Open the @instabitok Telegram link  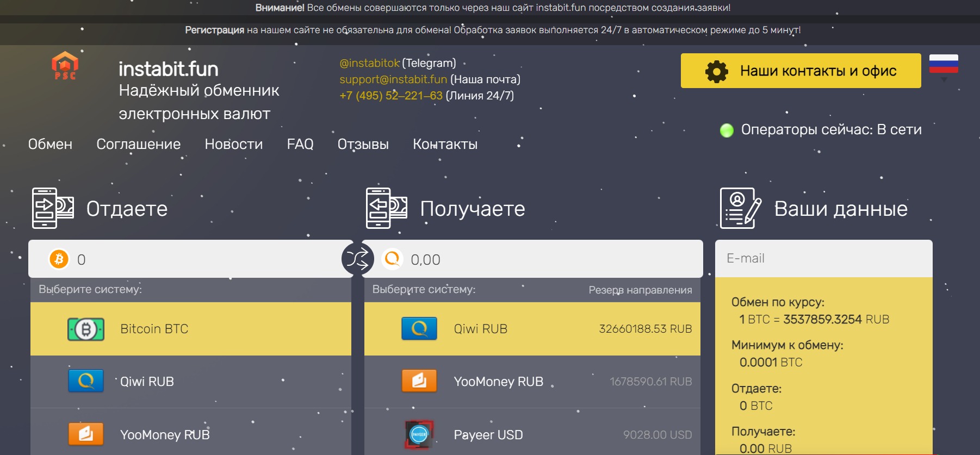click(x=369, y=63)
